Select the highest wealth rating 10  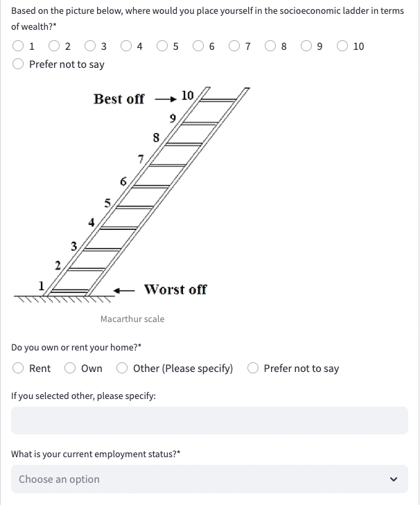[343, 46]
